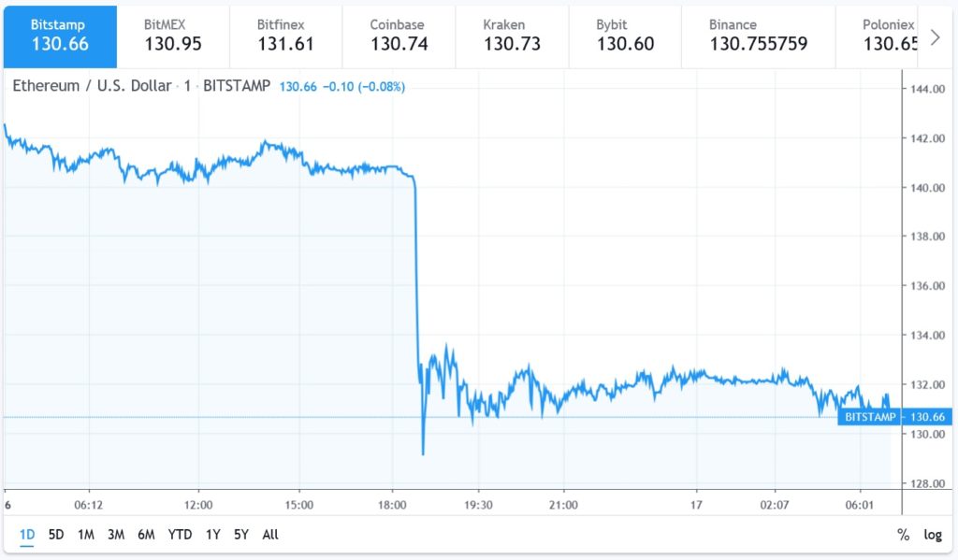Switch to the BitMEX price tab
958x560 pixels.
coord(172,36)
